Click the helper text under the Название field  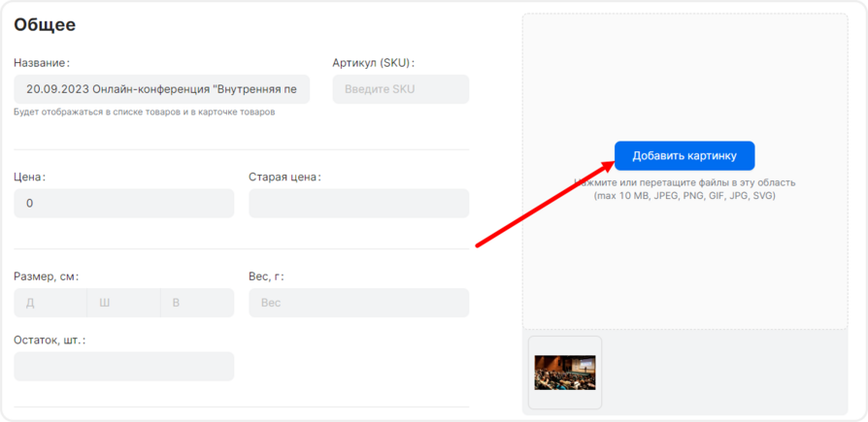[x=144, y=113]
